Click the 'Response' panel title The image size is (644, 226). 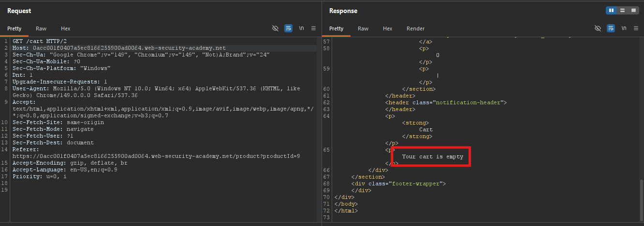(x=343, y=11)
